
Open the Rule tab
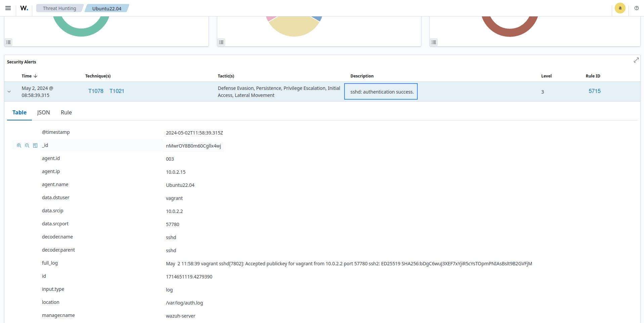(66, 113)
